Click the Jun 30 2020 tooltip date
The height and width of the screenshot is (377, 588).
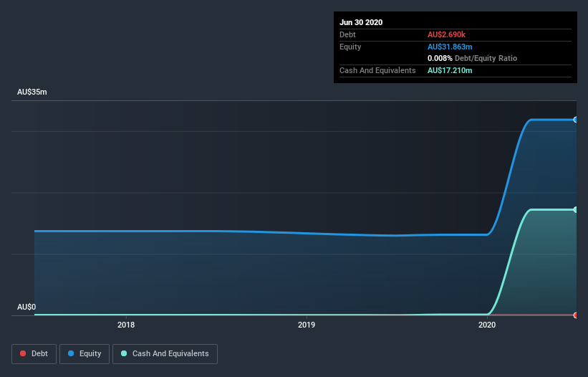click(361, 22)
